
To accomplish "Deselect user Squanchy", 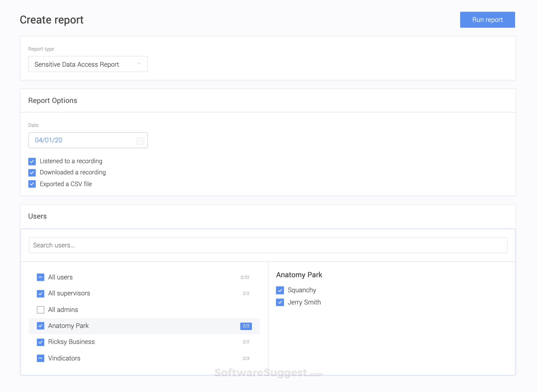I will pos(280,290).
